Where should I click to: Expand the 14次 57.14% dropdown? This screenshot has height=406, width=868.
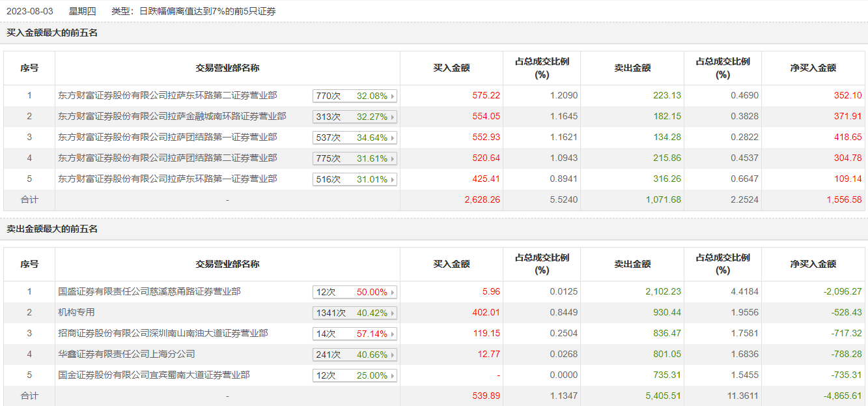[x=355, y=334]
